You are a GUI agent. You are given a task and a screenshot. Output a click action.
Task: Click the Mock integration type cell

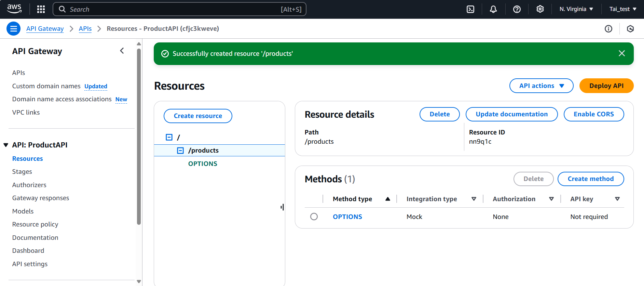pyautogui.click(x=414, y=217)
